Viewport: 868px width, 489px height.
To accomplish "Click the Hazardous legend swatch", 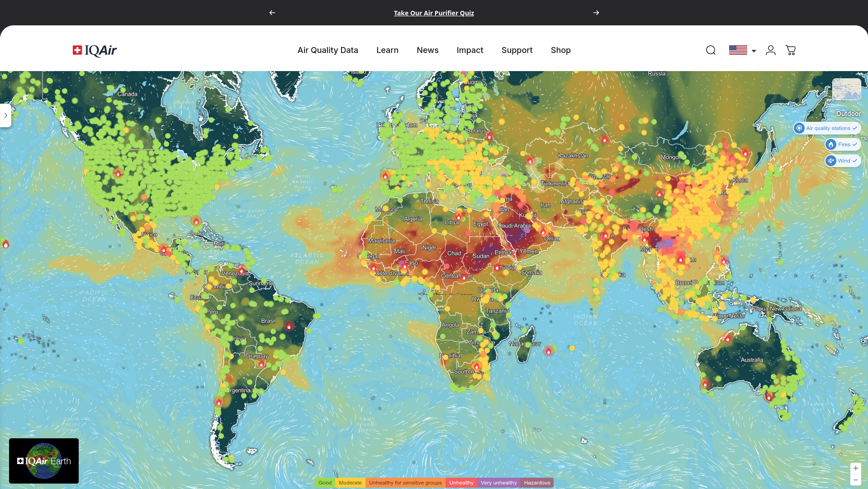I will point(537,483).
